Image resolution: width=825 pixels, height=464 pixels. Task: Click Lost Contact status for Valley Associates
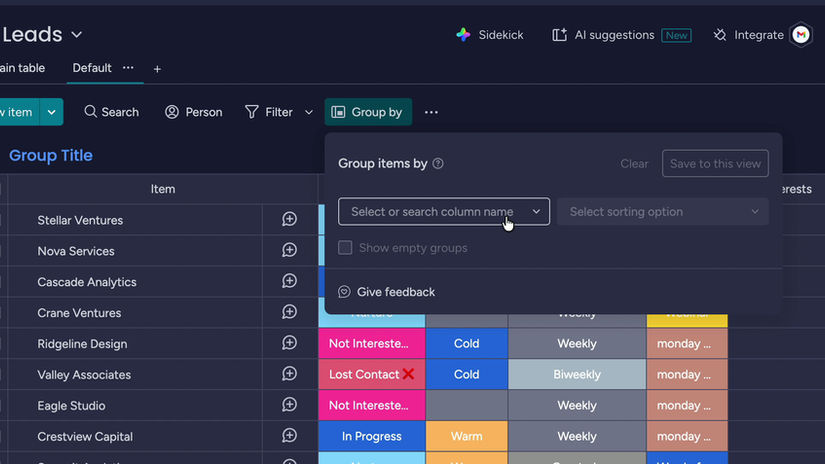tap(371, 375)
